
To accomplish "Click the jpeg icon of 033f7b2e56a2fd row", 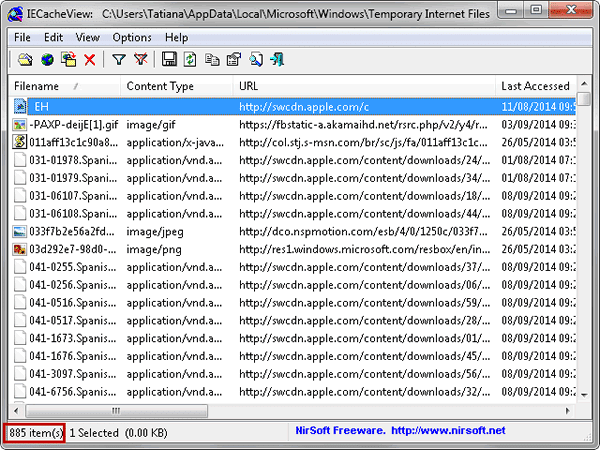I will pos(20,232).
